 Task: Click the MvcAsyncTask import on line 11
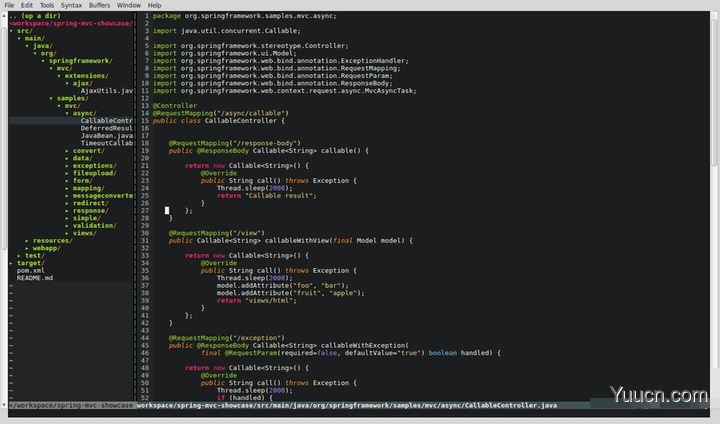click(x=285, y=91)
